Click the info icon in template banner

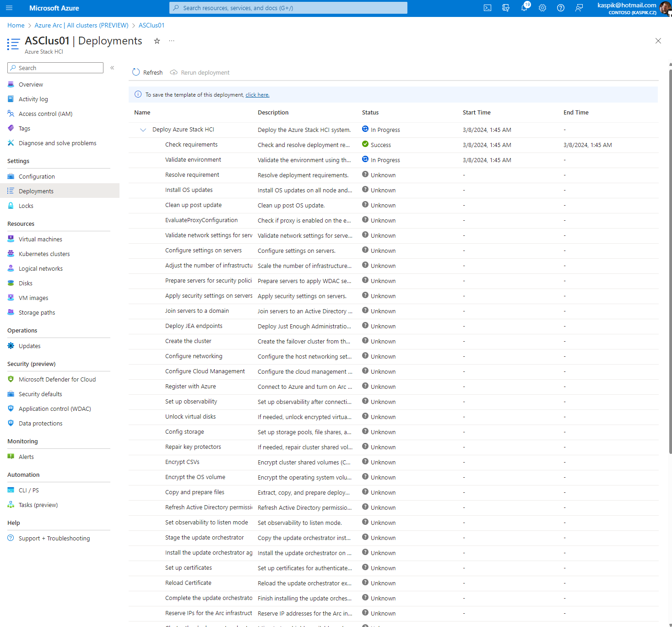pos(138,94)
